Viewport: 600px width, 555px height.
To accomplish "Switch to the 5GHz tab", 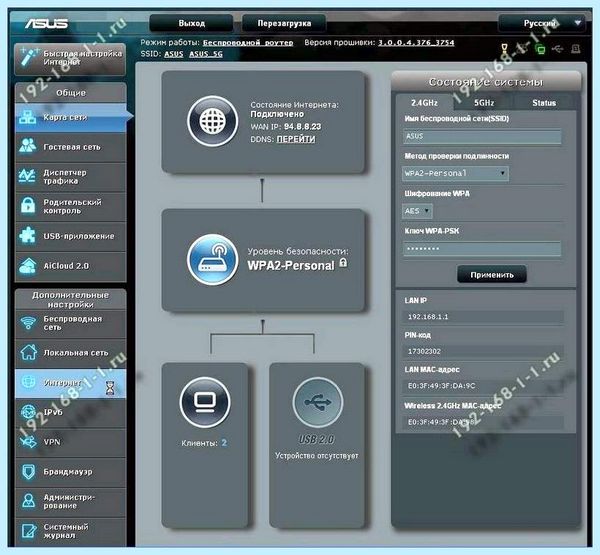I will [484, 103].
